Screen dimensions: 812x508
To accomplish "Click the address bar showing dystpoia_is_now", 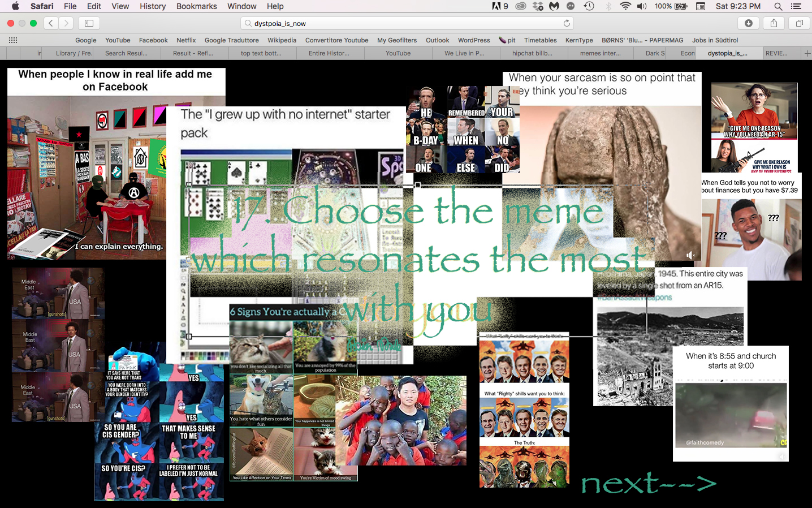I will [x=407, y=23].
